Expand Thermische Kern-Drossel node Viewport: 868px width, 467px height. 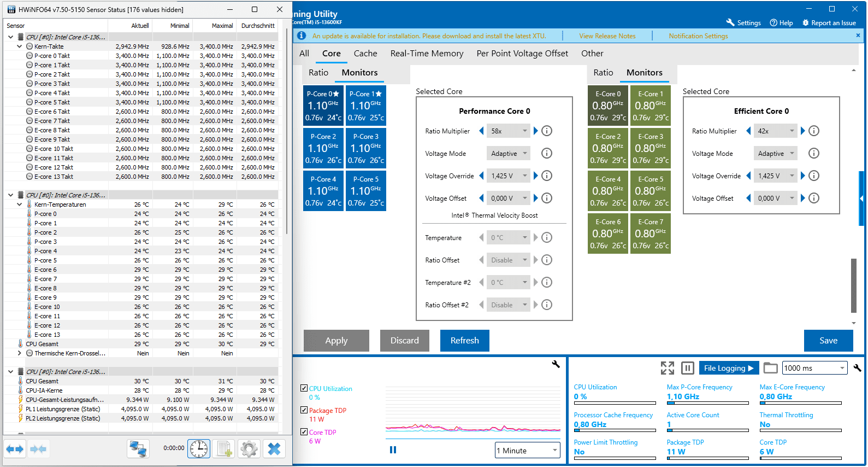coord(20,353)
